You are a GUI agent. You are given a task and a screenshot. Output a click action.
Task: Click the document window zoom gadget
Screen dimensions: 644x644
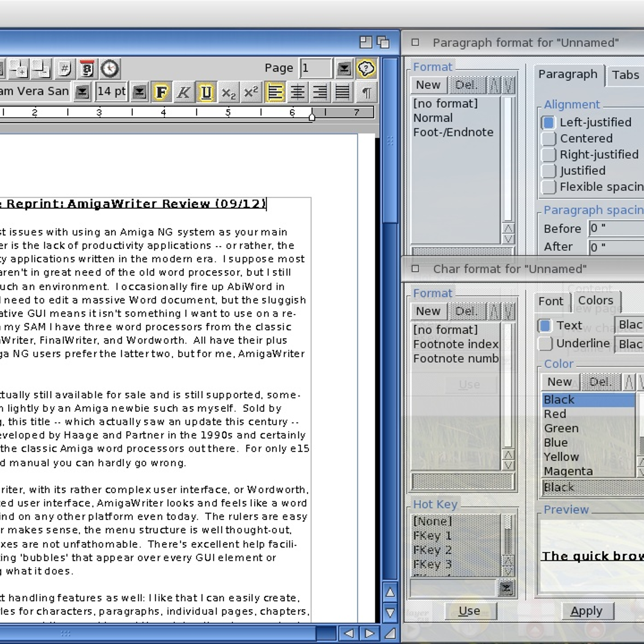click(x=365, y=42)
